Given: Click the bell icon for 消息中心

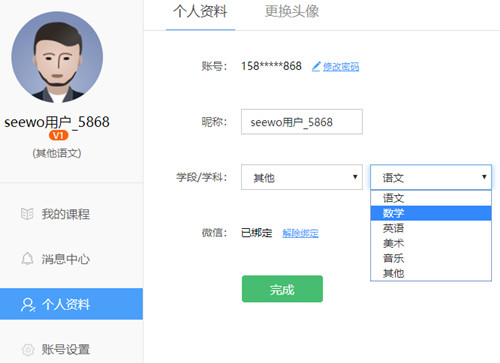Looking at the screenshot, I should click(x=27, y=259).
